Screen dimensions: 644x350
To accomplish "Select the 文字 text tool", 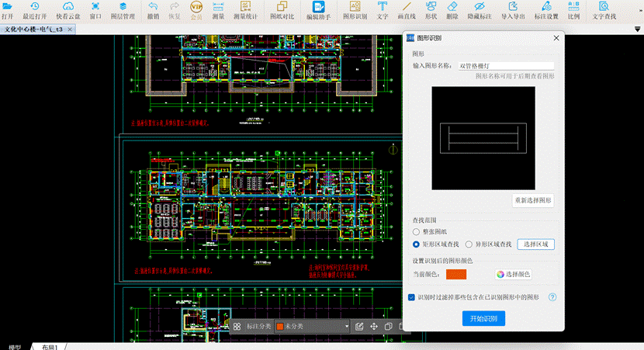I will (382, 10).
